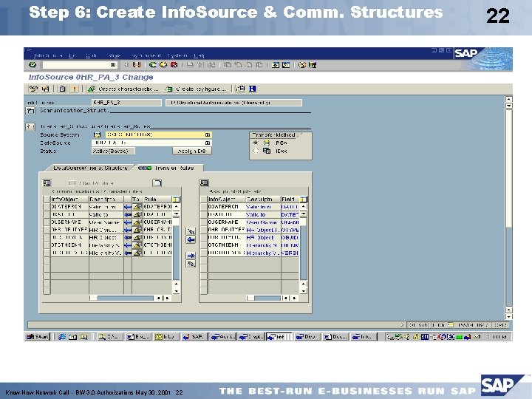Click the green Enter checkmark icon
532x399 pixels.
coord(33,64)
